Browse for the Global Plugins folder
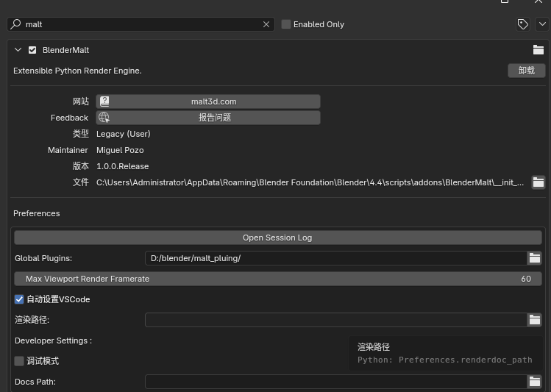Viewport: 551px width, 392px height. click(x=535, y=258)
